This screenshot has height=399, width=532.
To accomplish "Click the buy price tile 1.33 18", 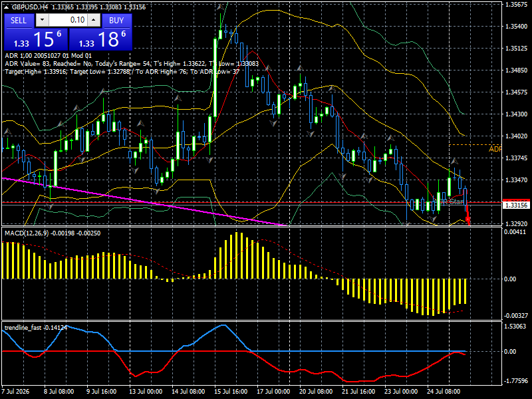I will [x=100, y=39].
